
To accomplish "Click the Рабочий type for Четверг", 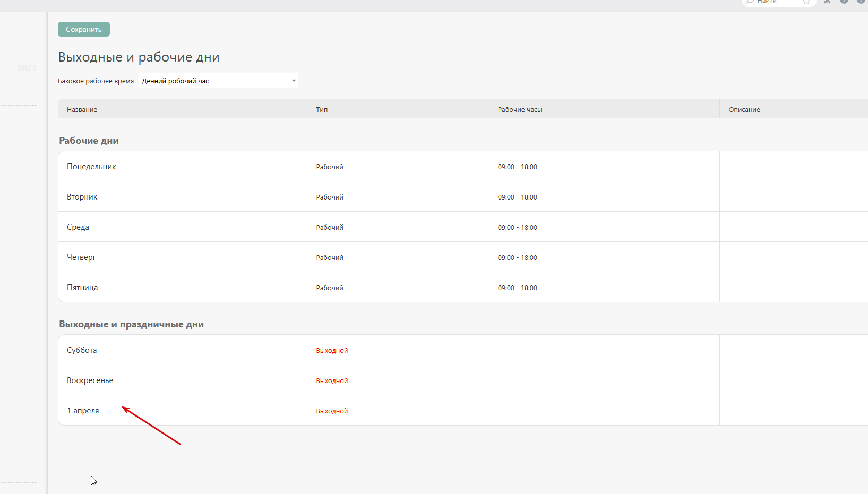I will click(x=330, y=257).
